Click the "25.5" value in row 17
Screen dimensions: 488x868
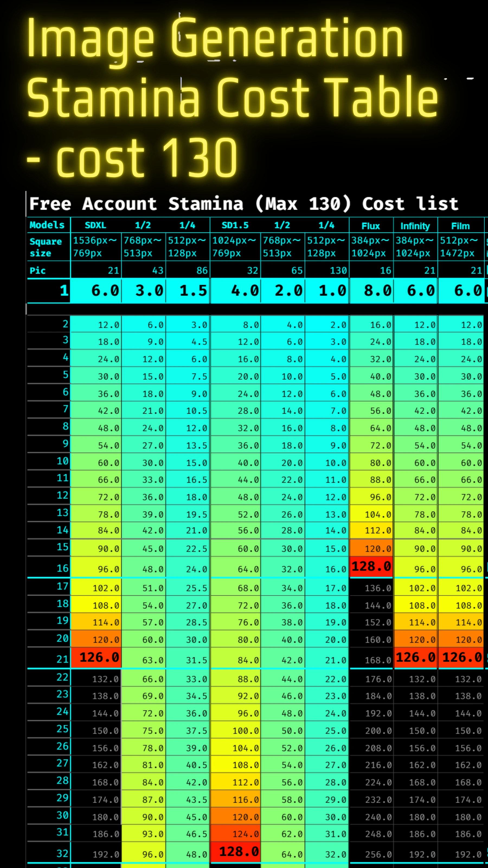[x=197, y=588]
